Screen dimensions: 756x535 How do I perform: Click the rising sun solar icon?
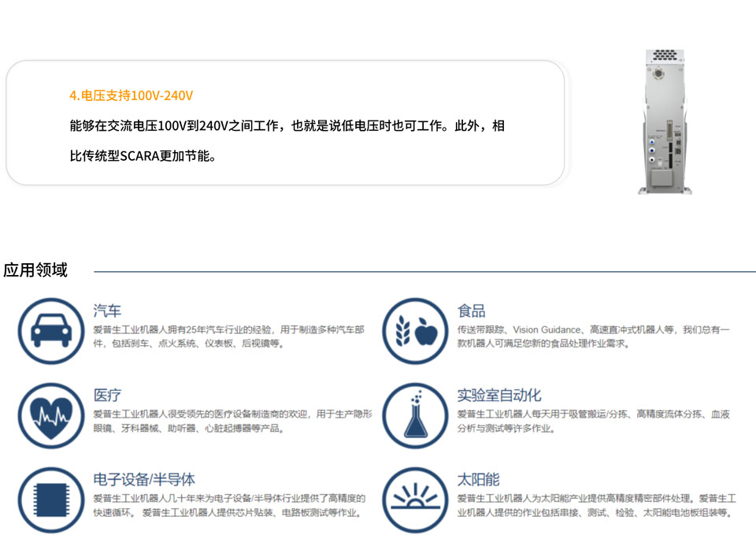pyautogui.click(x=414, y=500)
